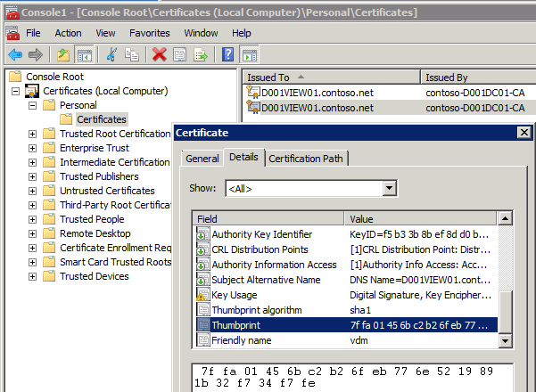Screen dimensions: 536x392
Task: Select Smart Card Trusted Roots folder
Action: [x=116, y=262]
